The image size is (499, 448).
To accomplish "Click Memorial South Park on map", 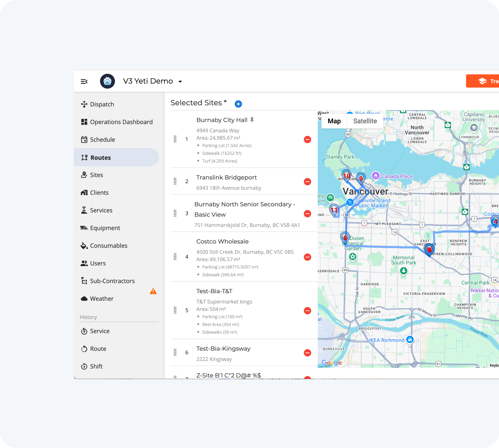I will tap(404, 260).
